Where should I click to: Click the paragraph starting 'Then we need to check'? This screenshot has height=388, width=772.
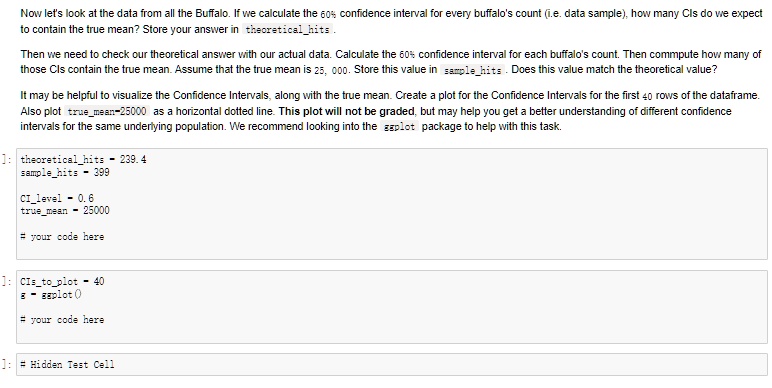coord(391,62)
